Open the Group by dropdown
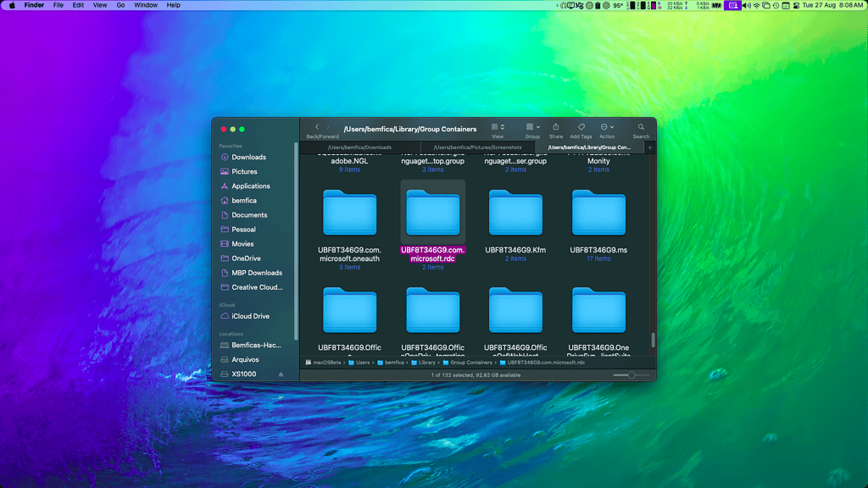Screen dimensions: 868x488 532,127
